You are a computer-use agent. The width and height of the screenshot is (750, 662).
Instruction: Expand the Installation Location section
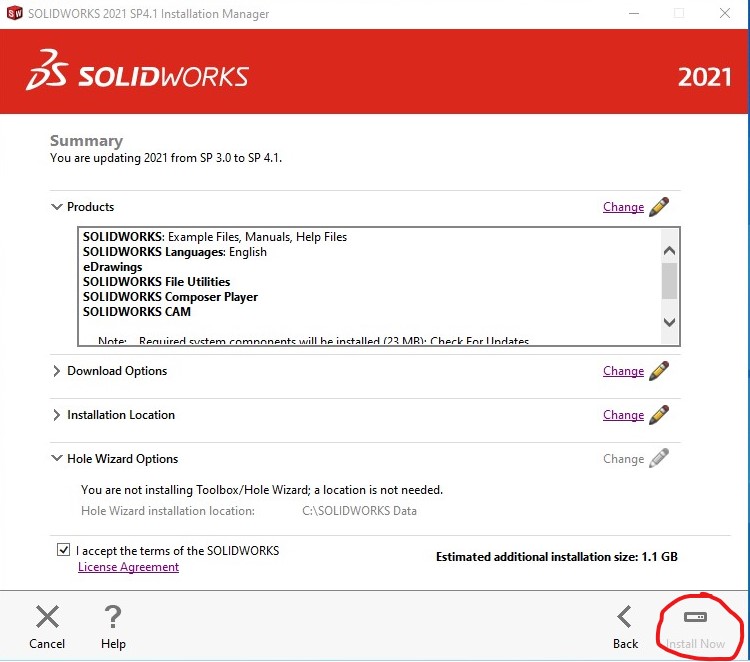(56, 415)
